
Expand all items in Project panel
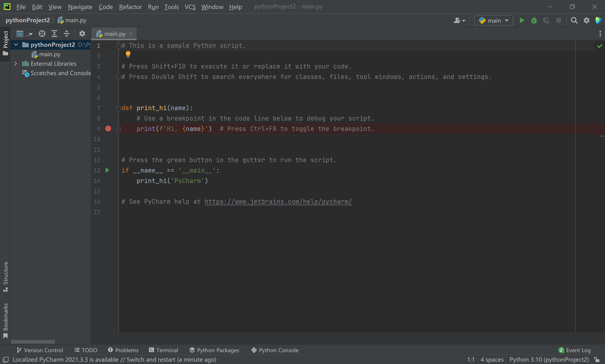(54, 34)
